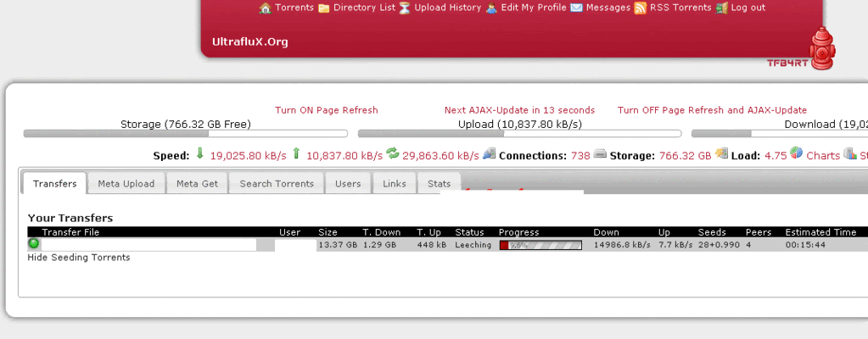868x339 pixels.
Task: Click the green transfer status indicator
Action: (34, 244)
